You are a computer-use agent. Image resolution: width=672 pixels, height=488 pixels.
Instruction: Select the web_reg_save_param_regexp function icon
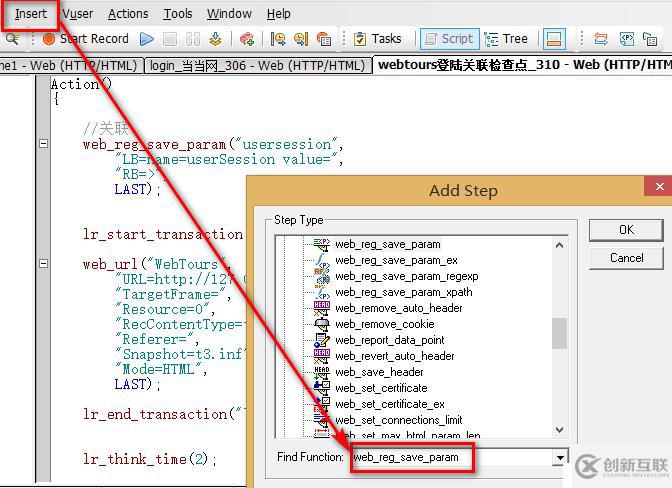point(322,276)
